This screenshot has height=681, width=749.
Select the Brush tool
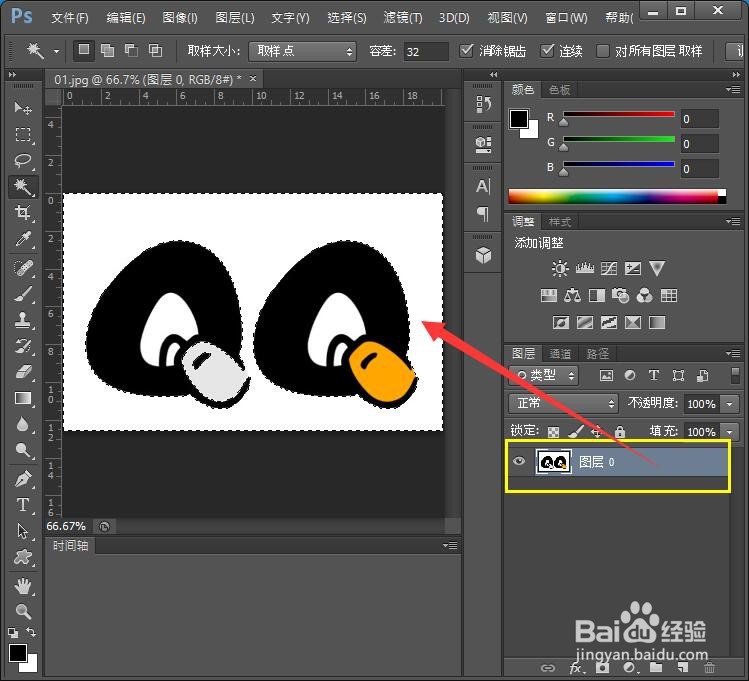point(22,294)
